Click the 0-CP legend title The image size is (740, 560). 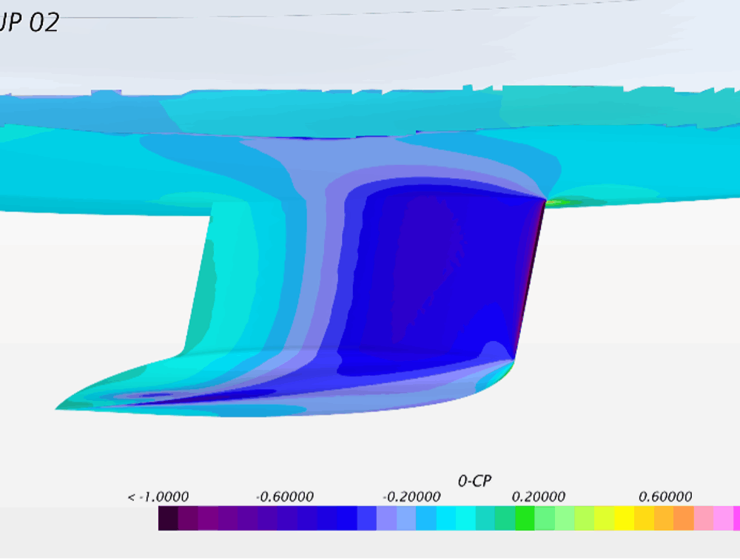(x=474, y=481)
